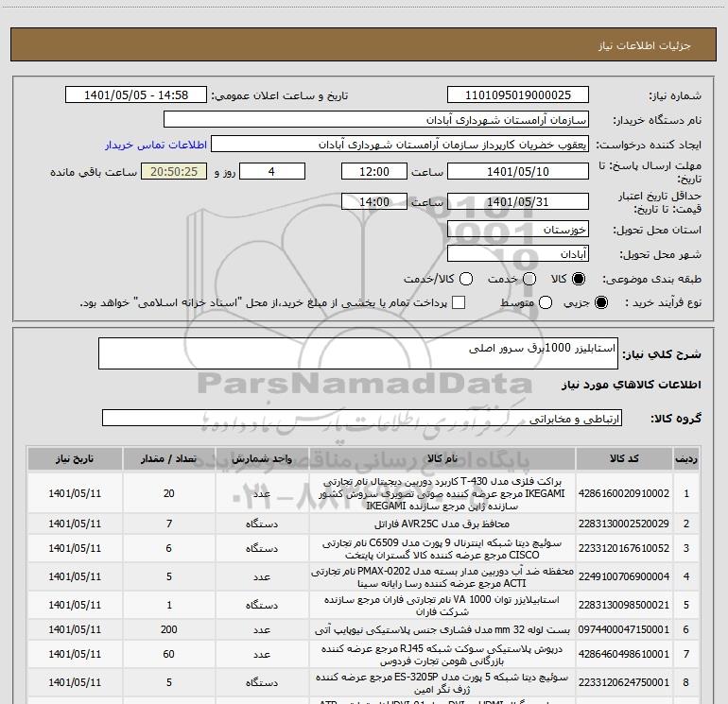
Task: Click quantity 60 in row 7
Action: (169, 654)
